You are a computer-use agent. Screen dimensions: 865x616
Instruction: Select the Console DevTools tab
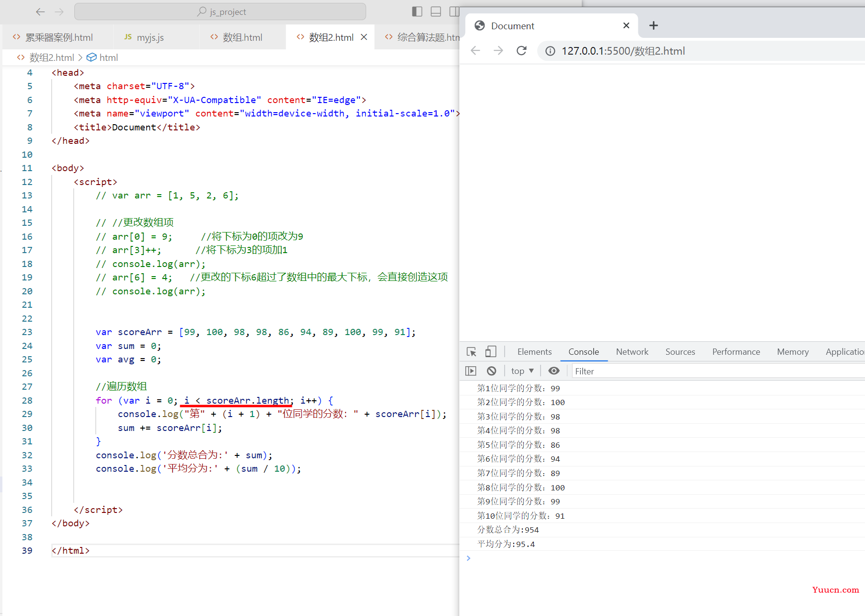pyautogui.click(x=584, y=352)
